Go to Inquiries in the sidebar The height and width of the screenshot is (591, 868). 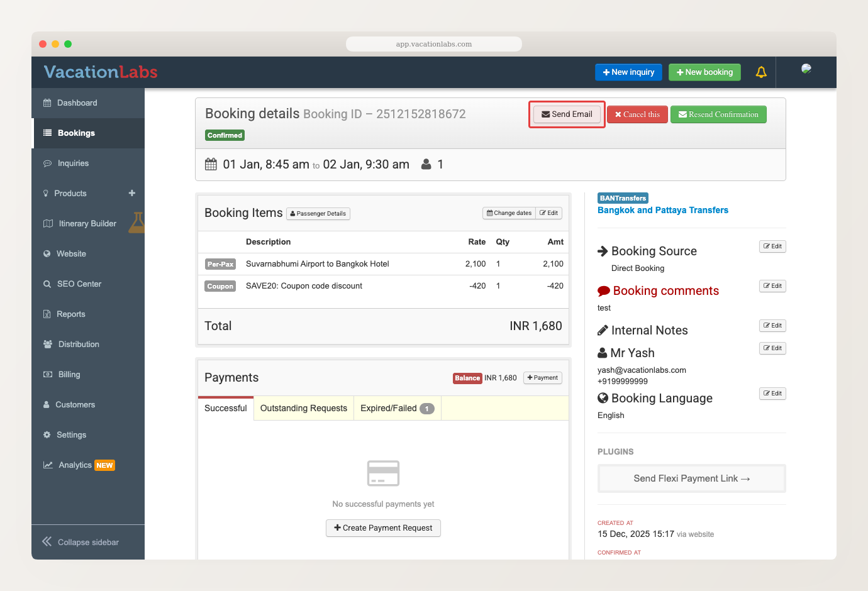tap(88, 163)
